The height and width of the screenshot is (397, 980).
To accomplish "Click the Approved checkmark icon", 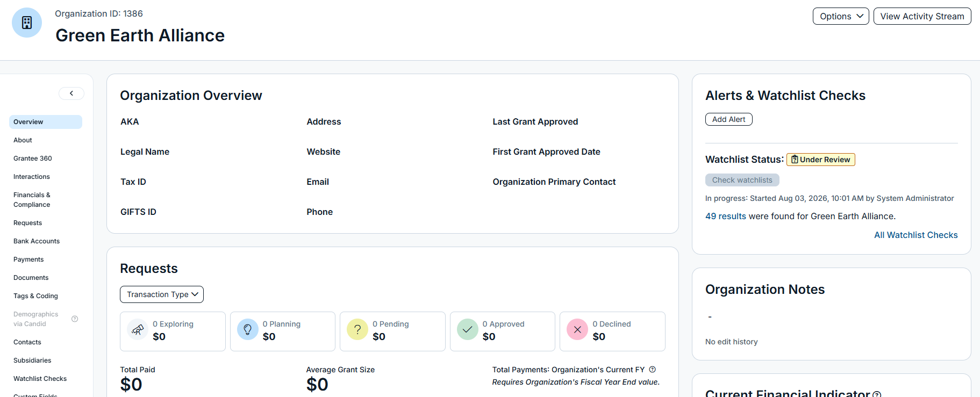I will (468, 329).
